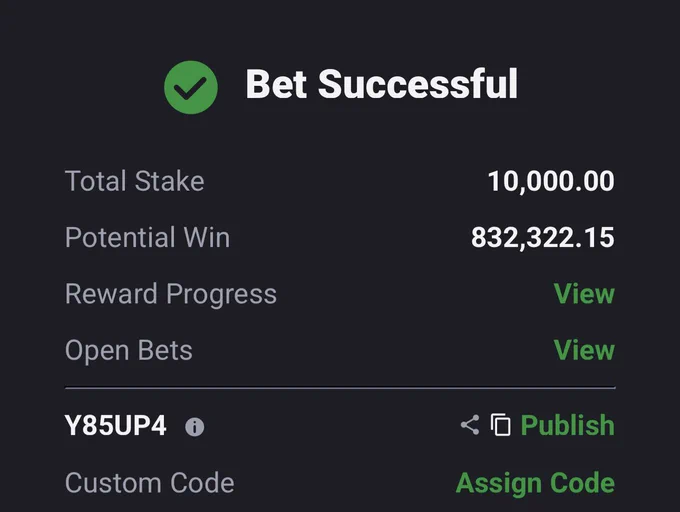This screenshot has width=680, height=512.
Task: View Open Bets
Action: click(x=585, y=350)
